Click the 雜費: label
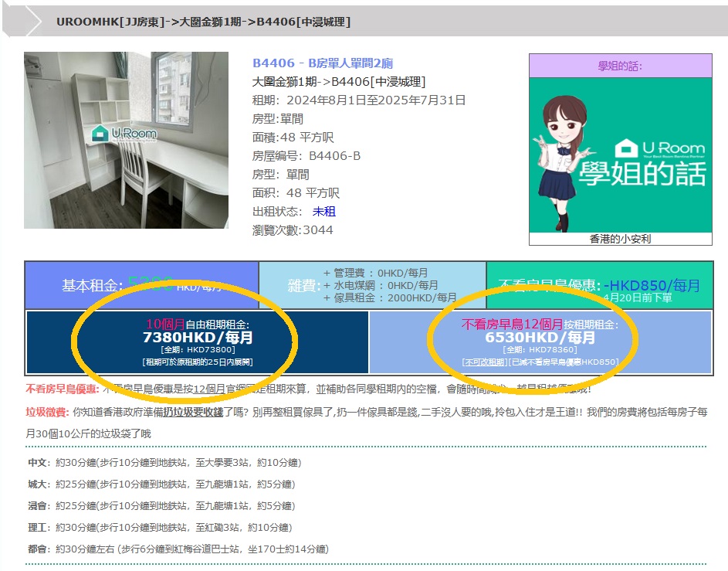 pyautogui.click(x=305, y=285)
